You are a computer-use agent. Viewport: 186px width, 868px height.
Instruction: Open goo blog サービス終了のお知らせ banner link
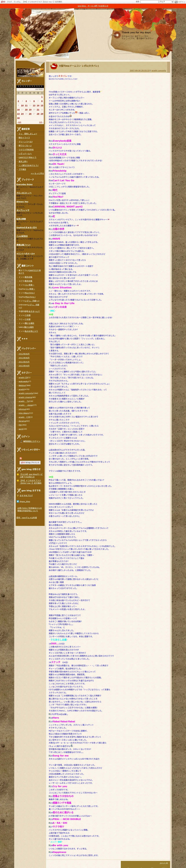pos(93,6)
